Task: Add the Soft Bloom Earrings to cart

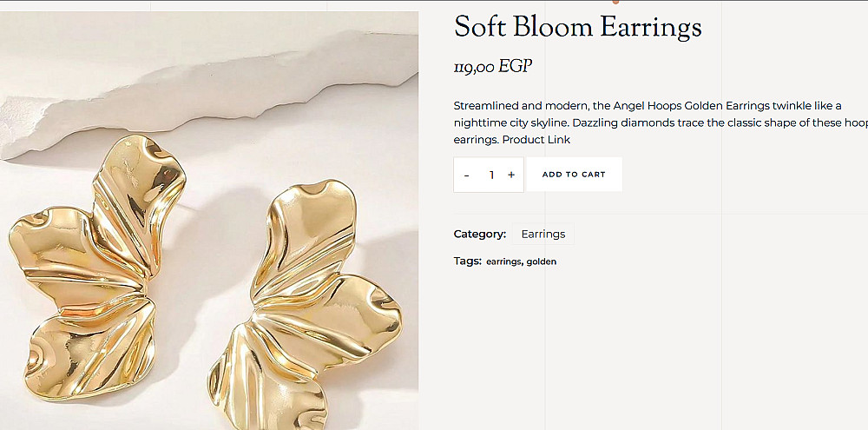Action: click(x=574, y=175)
